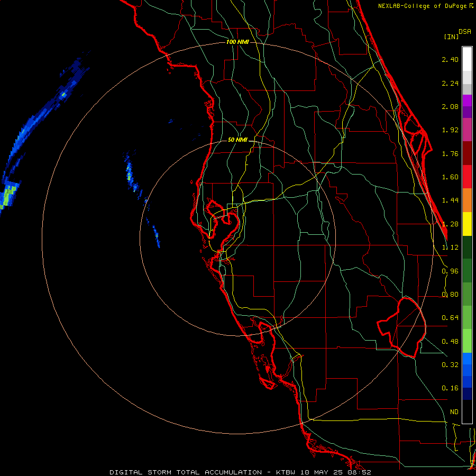Image resolution: width=476 pixels, height=476 pixels.
Task: Select the 1.60 legend value
Action: click(x=450, y=177)
